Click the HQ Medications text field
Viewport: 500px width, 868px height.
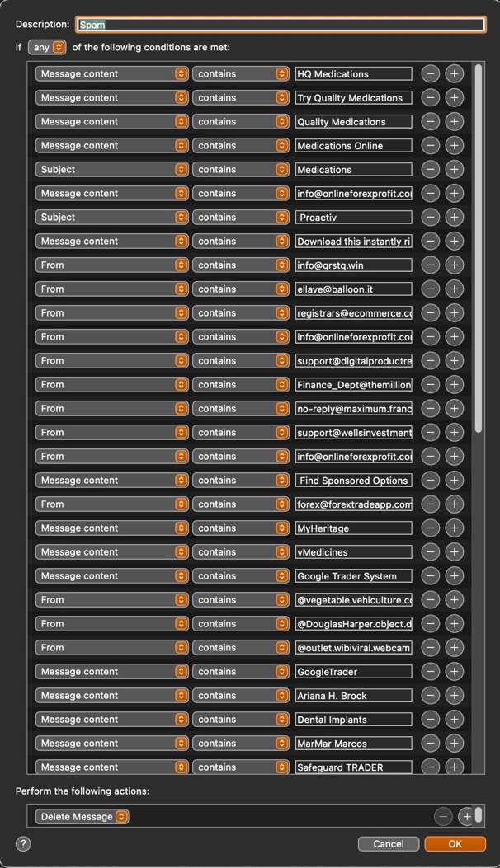point(354,73)
